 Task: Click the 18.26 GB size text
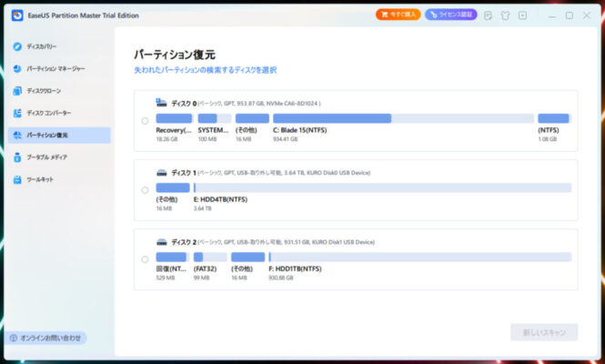(x=166, y=139)
